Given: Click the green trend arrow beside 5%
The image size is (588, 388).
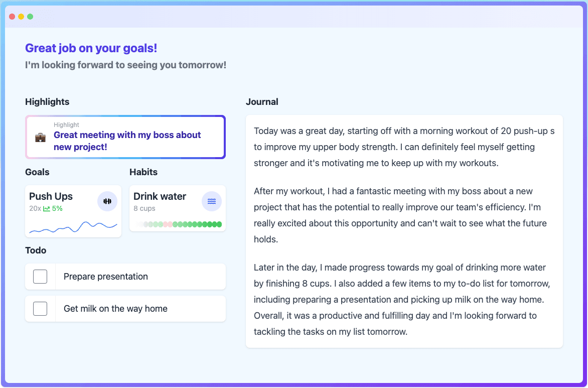Looking at the screenshot, I should coord(47,209).
